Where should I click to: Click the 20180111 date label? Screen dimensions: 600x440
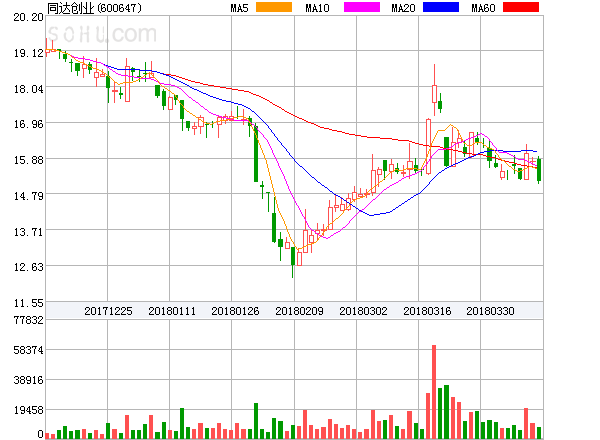tap(172, 311)
